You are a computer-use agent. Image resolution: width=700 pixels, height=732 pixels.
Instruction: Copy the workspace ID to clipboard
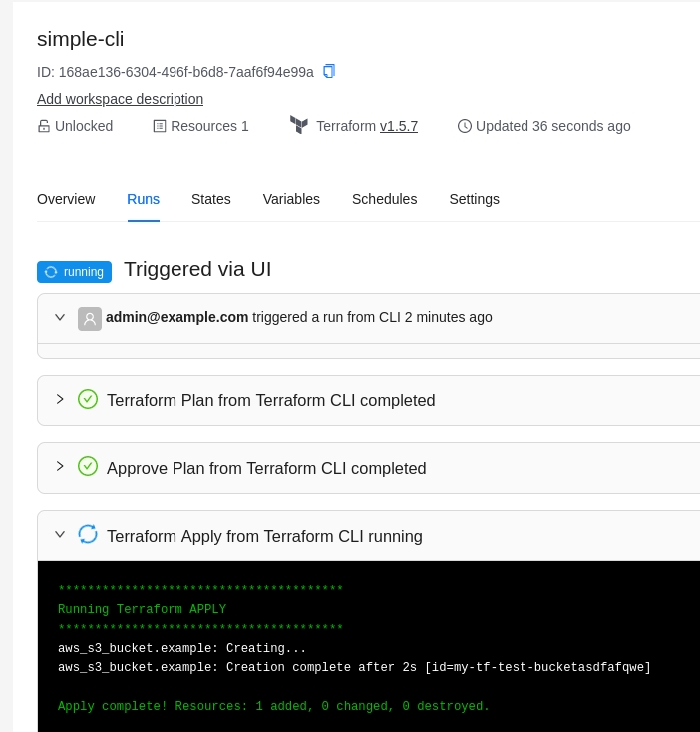click(329, 71)
